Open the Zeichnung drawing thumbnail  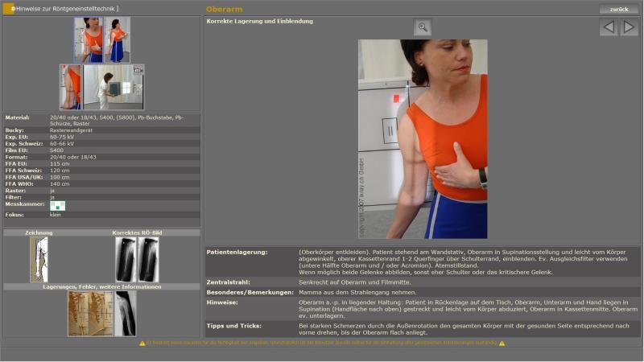pos(39,259)
